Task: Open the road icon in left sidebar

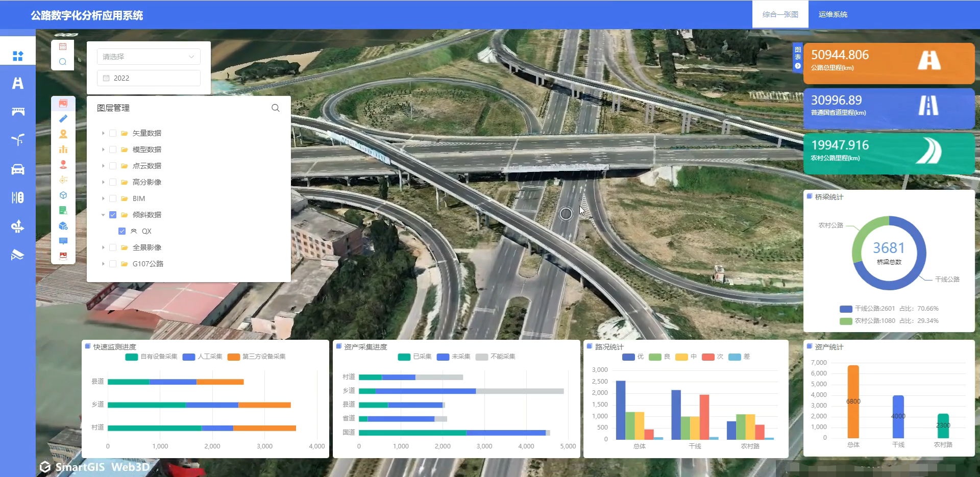Action: [x=18, y=83]
